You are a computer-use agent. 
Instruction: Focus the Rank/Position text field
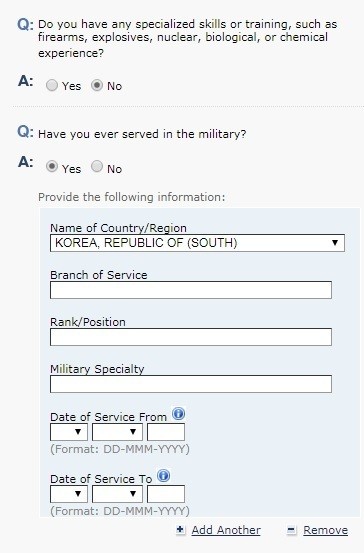pyautogui.click(x=191, y=337)
